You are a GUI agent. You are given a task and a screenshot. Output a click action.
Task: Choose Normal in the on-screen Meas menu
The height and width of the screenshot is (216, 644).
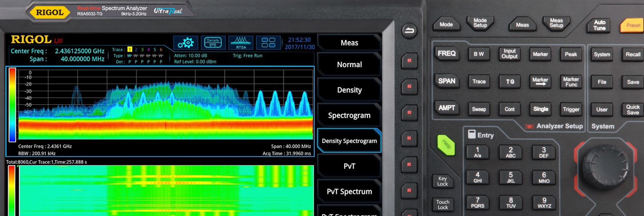pyautogui.click(x=349, y=64)
